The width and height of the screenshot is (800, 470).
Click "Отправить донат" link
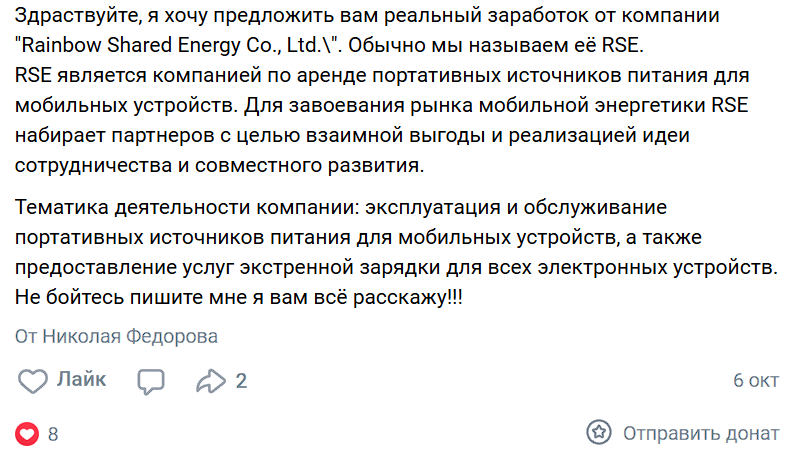tap(700, 433)
